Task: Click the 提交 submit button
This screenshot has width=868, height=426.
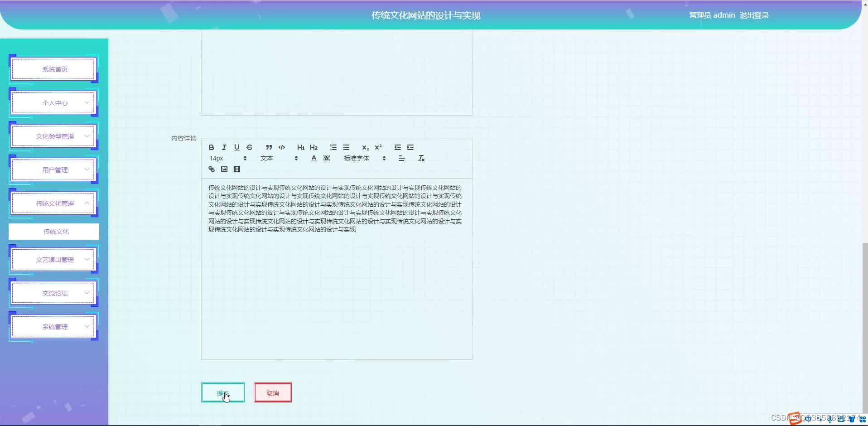Action: [x=223, y=392]
